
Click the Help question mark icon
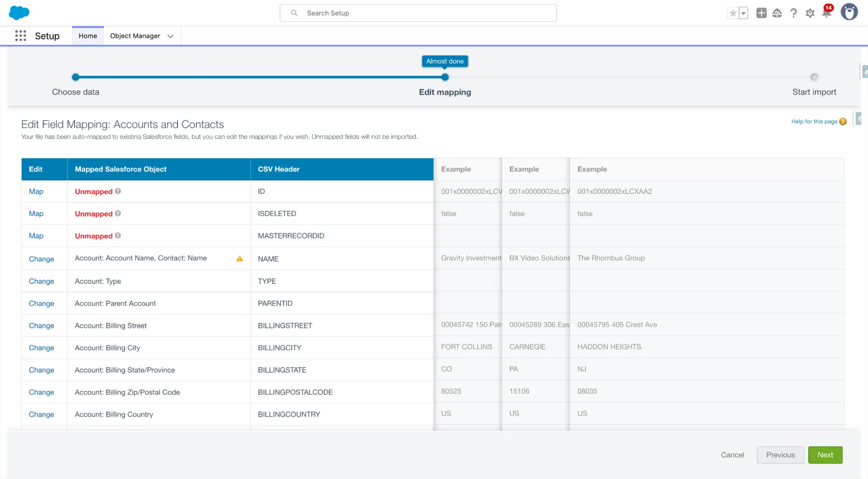coord(793,13)
